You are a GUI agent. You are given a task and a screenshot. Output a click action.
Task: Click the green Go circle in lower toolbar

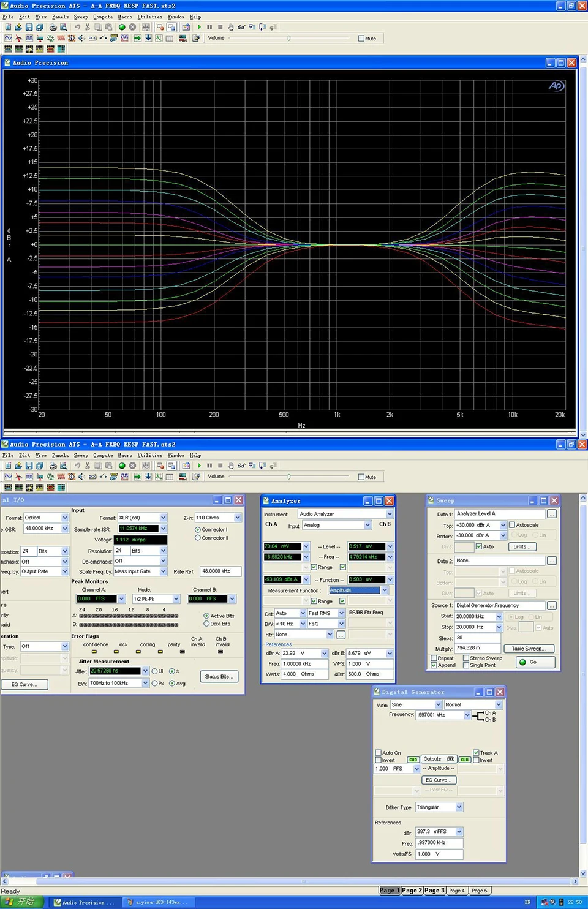pos(122,466)
